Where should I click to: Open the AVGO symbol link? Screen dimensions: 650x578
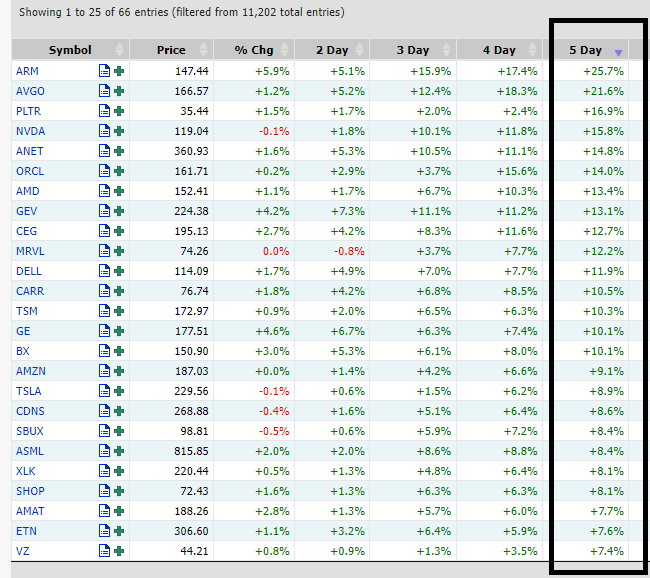[x=30, y=91]
